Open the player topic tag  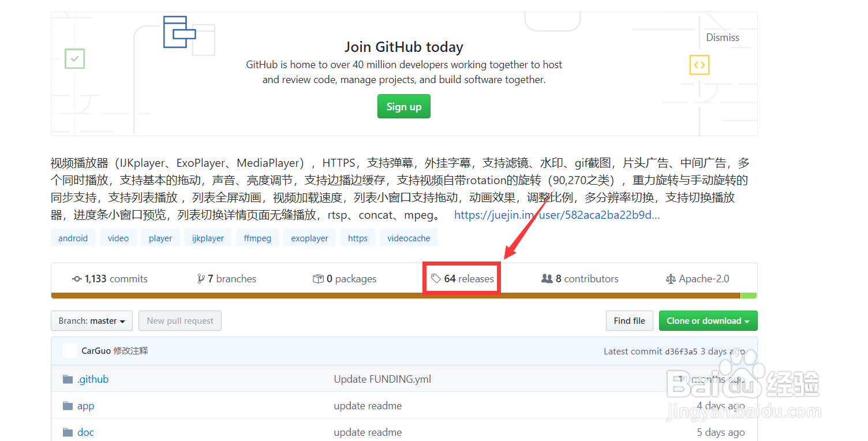click(x=160, y=238)
